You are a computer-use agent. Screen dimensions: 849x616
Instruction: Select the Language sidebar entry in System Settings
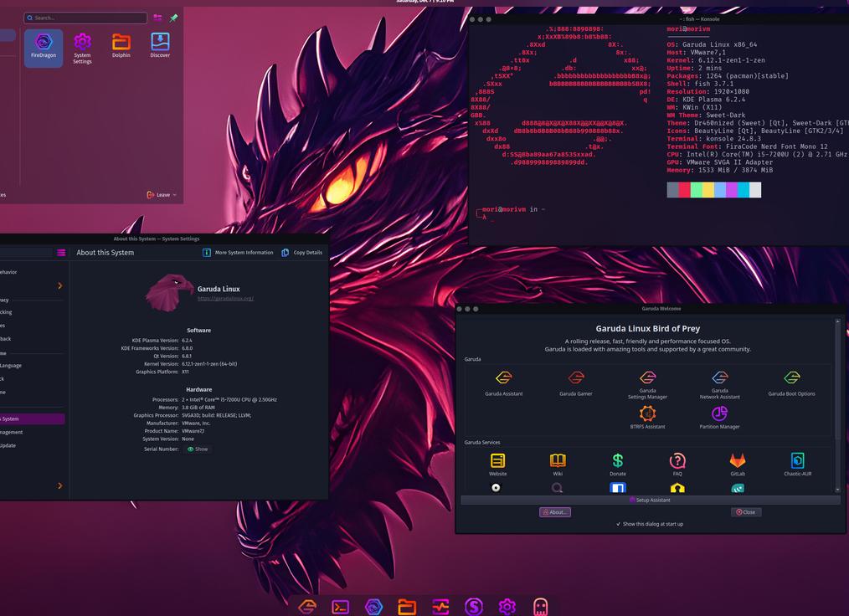[x=12, y=366]
